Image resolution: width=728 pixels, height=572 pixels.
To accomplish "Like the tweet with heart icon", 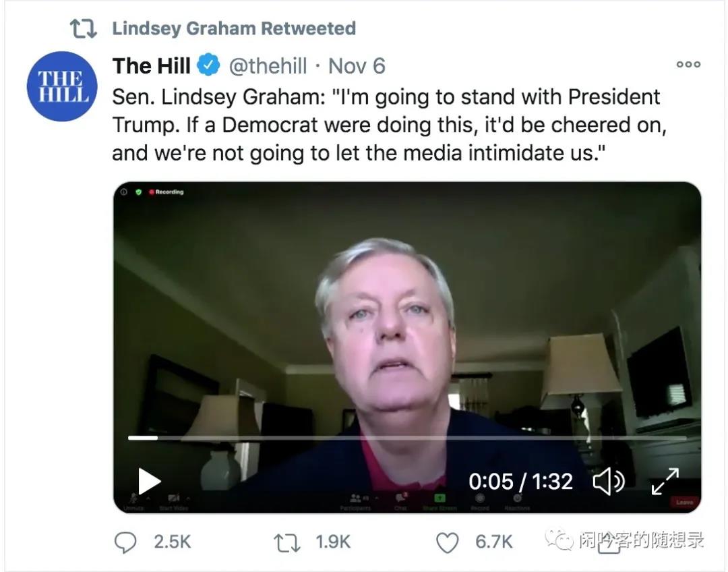I will (x=447, y=542).
